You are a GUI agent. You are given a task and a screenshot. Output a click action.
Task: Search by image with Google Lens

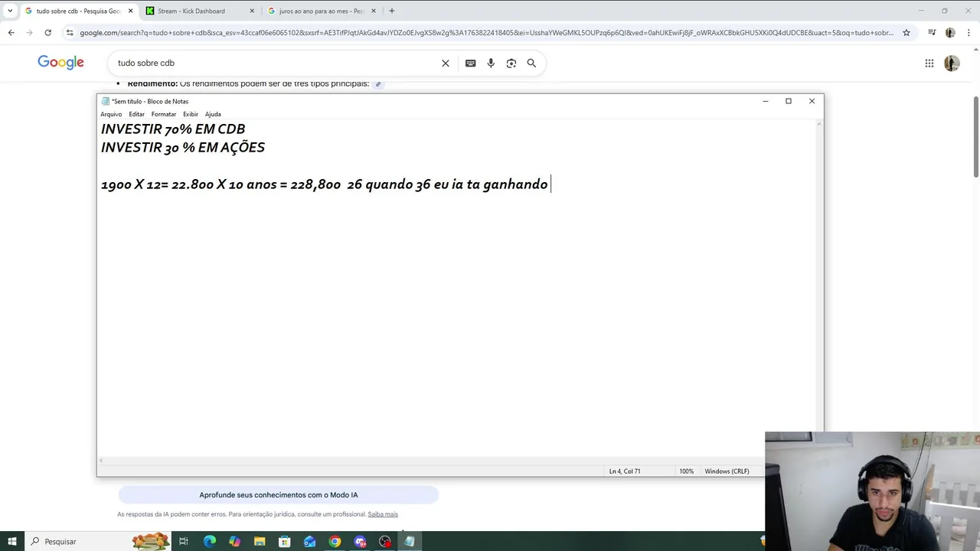pyautogui.click(x=511, y=63)
